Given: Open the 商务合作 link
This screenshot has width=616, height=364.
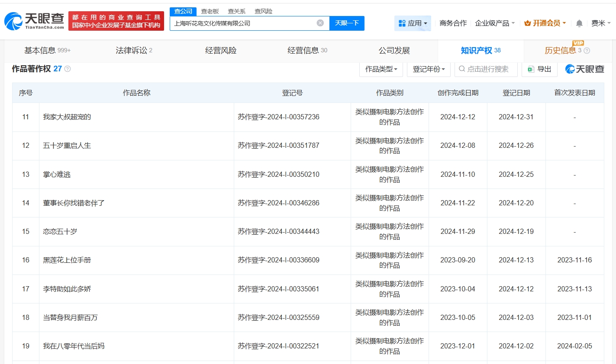Looking at the screenshot, I should pos(453,23).
